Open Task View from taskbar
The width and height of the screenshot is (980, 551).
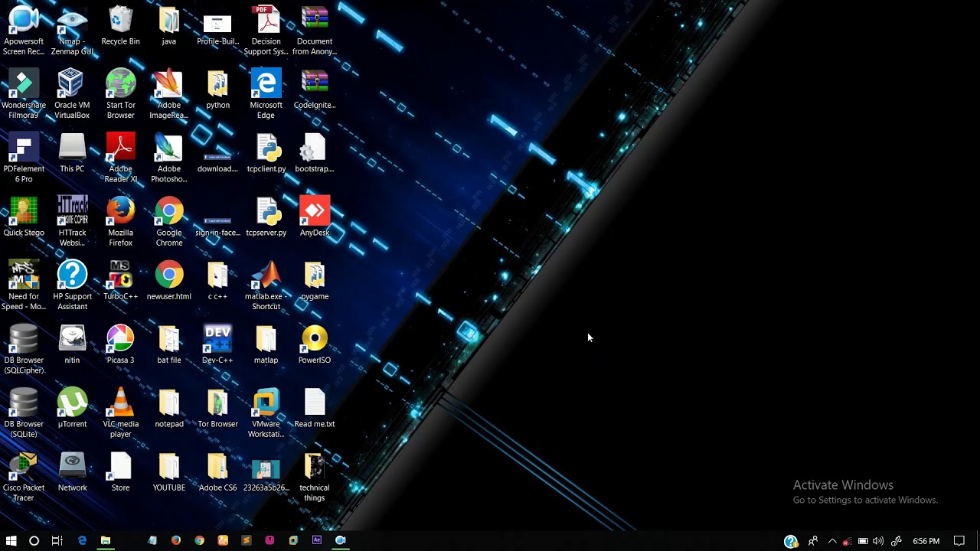57,540
